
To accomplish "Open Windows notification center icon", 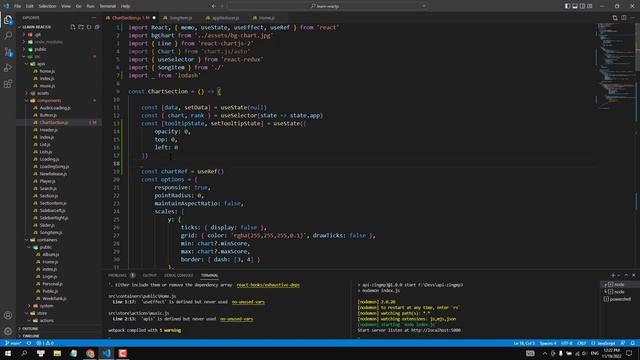I will point(629,353).
